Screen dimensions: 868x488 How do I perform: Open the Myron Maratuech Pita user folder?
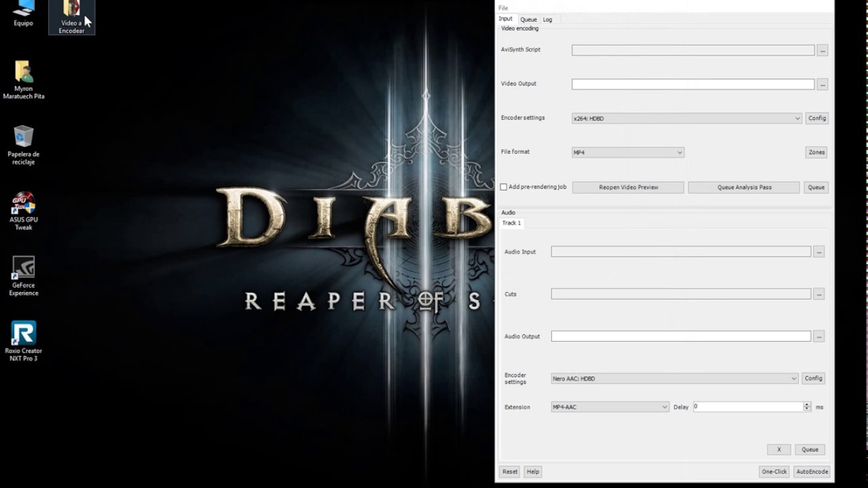click(24, 80)
